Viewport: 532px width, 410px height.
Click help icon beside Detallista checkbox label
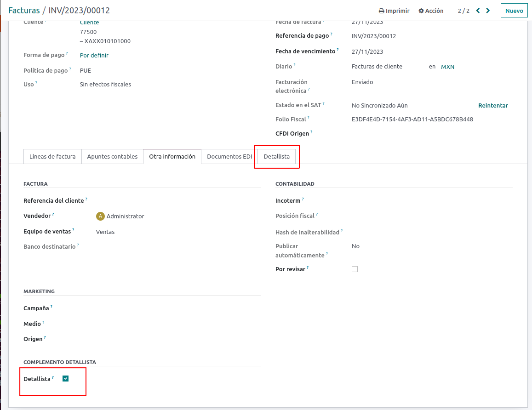click(53, 378)
